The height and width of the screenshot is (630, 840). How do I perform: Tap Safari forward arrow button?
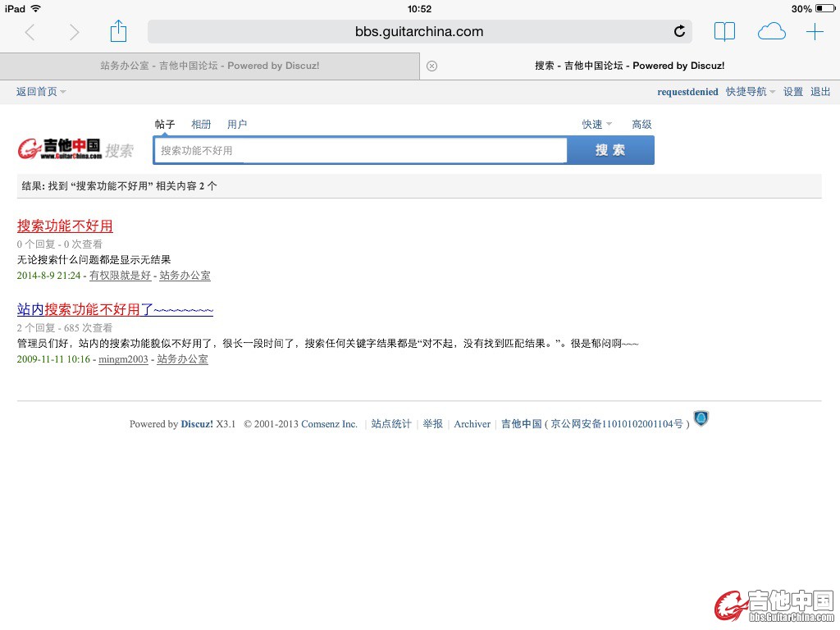[x=75, y=32]
